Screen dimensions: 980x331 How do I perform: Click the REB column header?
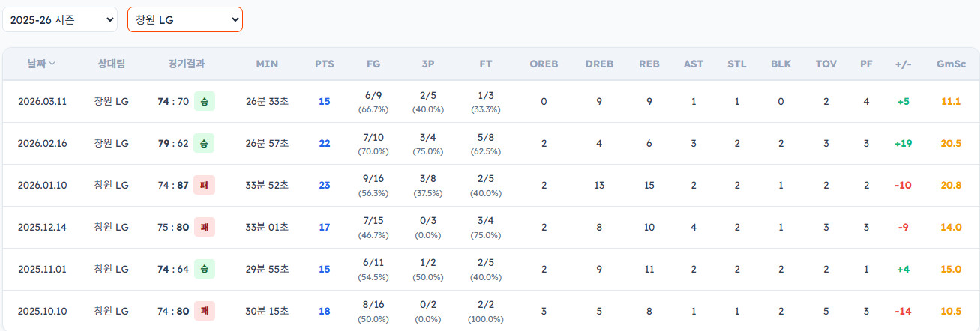tap(649, 64)
